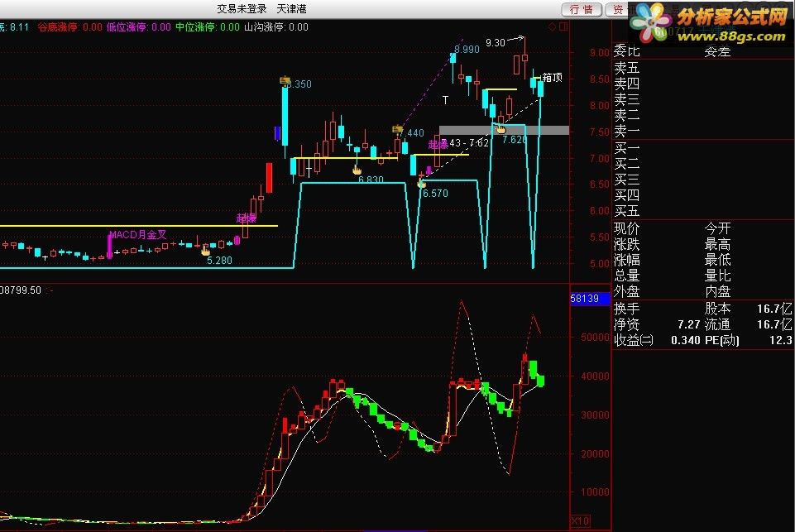This screenshot has height=532, width=795.
Task: Click the 7.43 - 7.62 range label
Action: tap(464, 143)
